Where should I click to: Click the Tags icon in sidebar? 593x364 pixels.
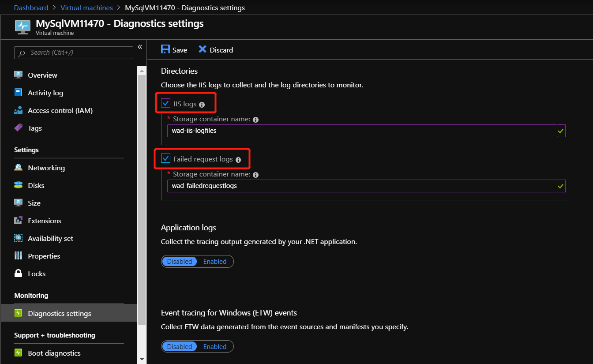pos(18,128)
